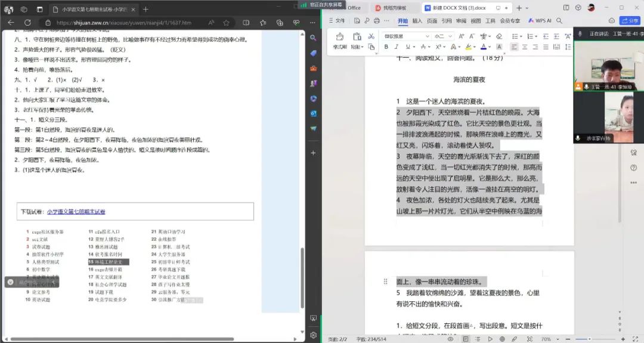
Task: Expand the Paste (粘贴) dropdown arrow
Action: point(362,47)
